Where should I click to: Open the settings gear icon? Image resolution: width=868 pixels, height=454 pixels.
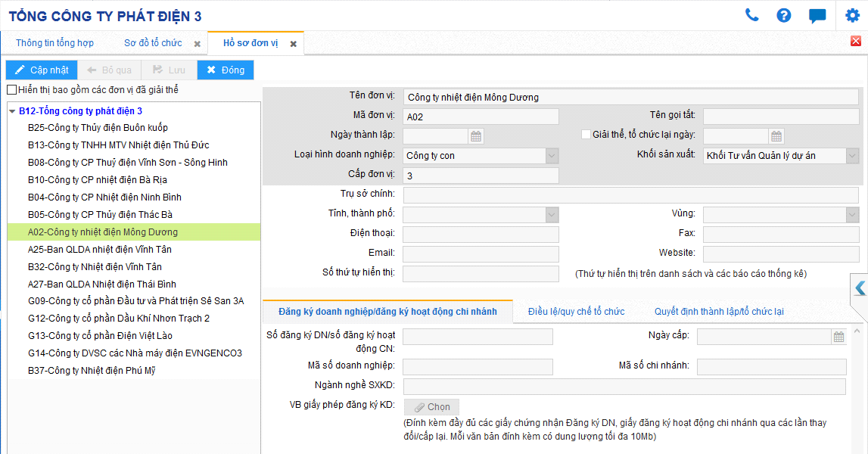point(853,15)
